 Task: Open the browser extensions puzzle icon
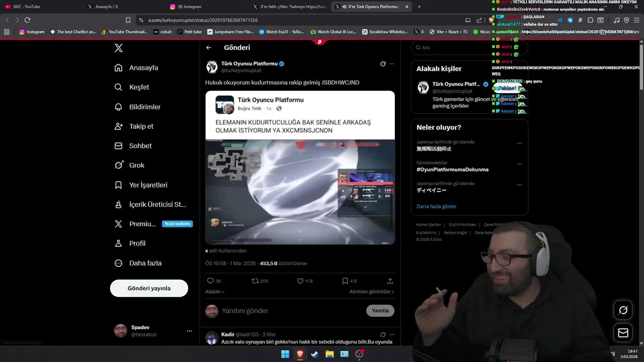point(591,20)
